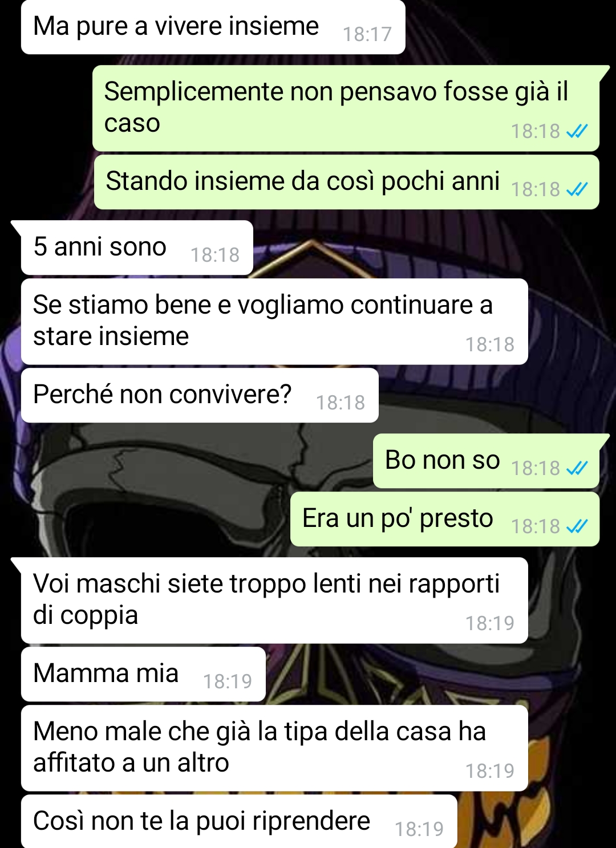Image resolution: width=616 pixels, height=848 pixels.
Task: Select the '5 anni sono' message
Action: 137,247
